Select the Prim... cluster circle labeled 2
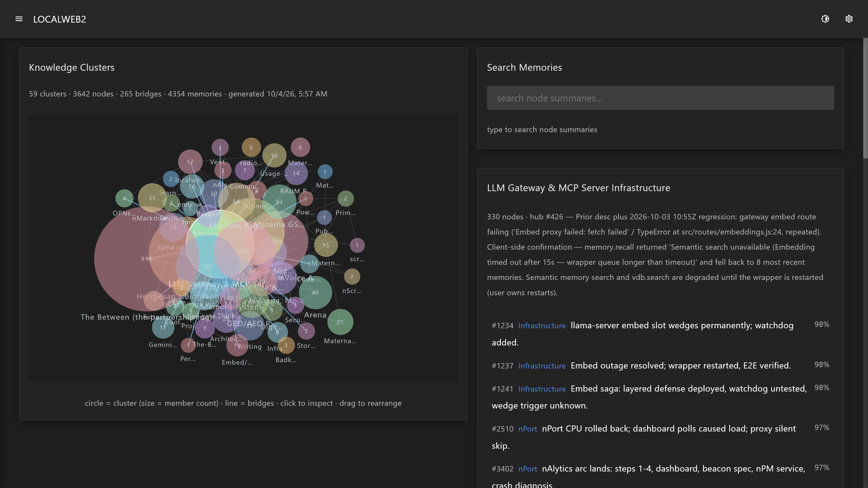The width and height of the screenshot is (868, 488). [345, 199]
